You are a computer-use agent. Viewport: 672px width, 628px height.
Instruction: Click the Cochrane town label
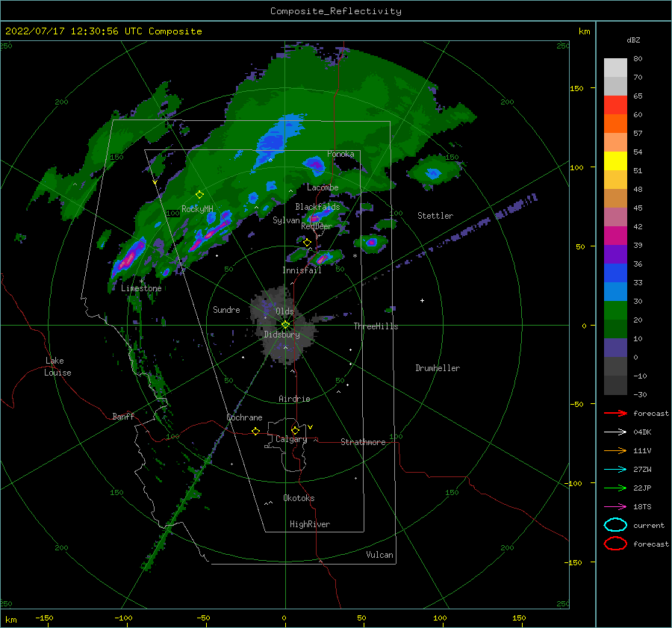click(x=244, y=417)
